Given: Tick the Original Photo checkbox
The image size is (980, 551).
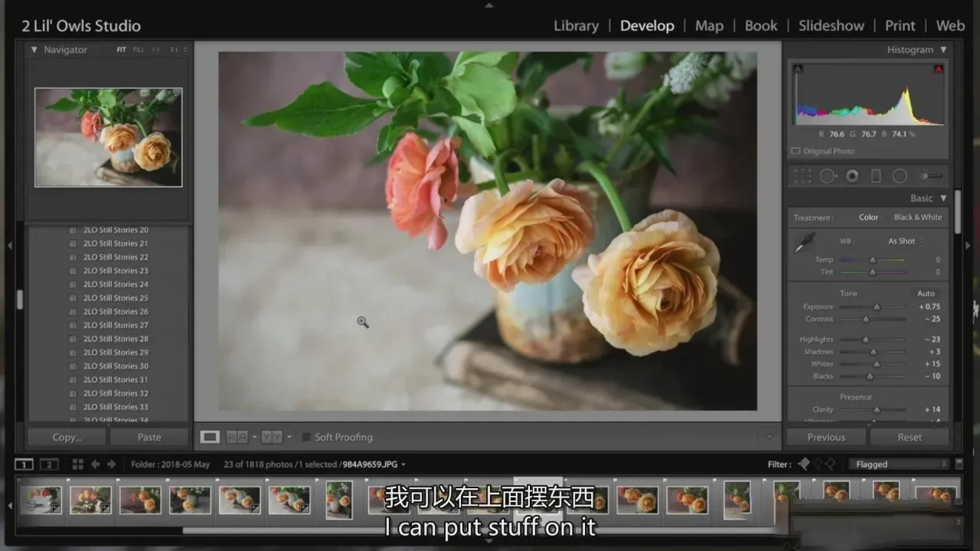Looking at the screenshot, I should tap(796, 152).
